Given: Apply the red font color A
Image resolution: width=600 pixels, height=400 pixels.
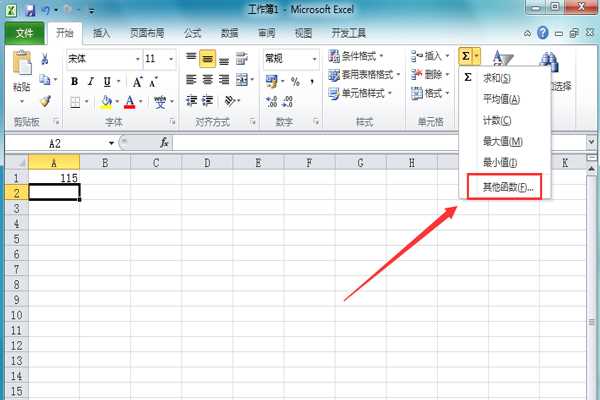Looking at the screenshot, I should point(130,102).
